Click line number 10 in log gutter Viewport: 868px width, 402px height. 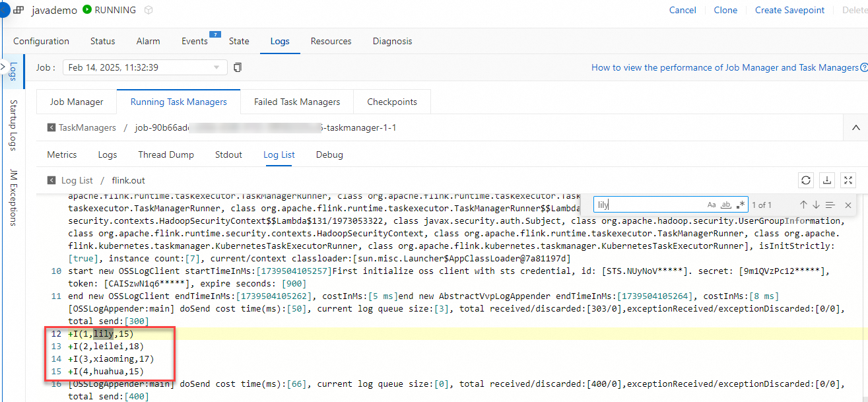point(56,271)
